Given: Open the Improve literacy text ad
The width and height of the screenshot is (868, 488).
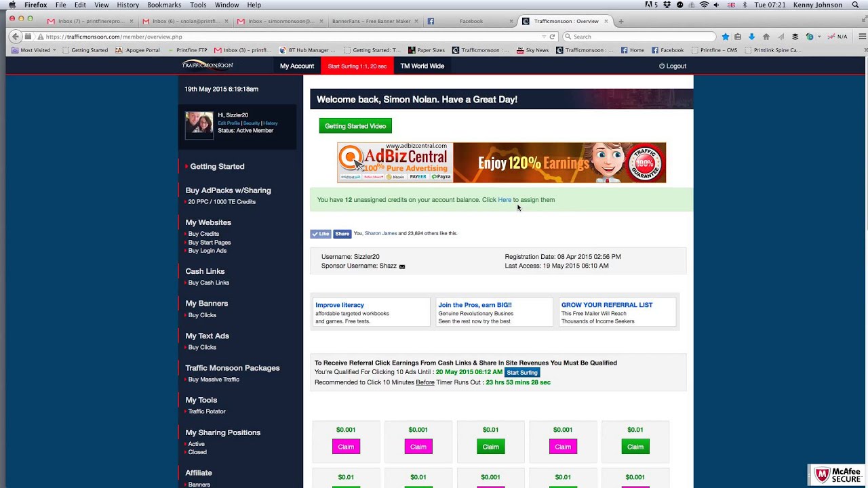Looking at the screenshot, I should 340,305.
